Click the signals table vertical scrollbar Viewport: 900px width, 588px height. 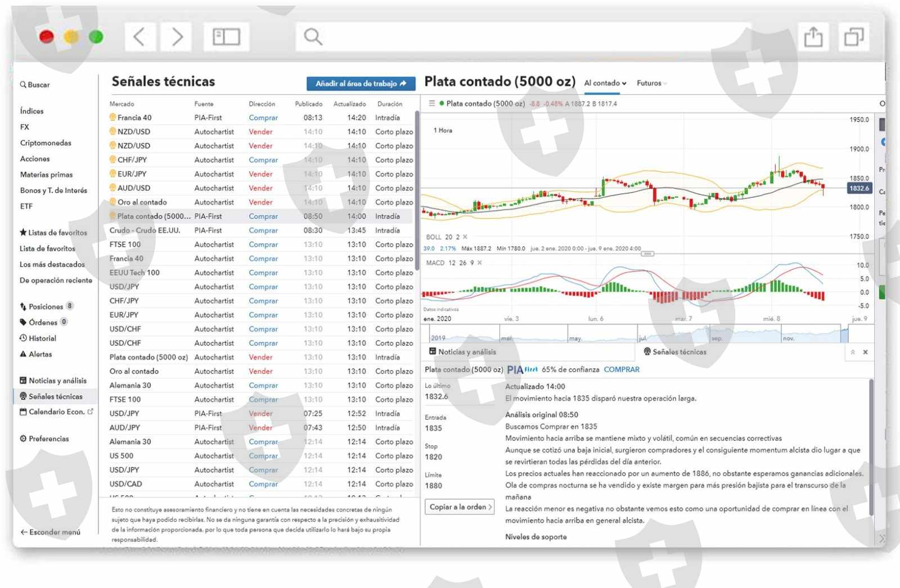(x=417, y=191)
